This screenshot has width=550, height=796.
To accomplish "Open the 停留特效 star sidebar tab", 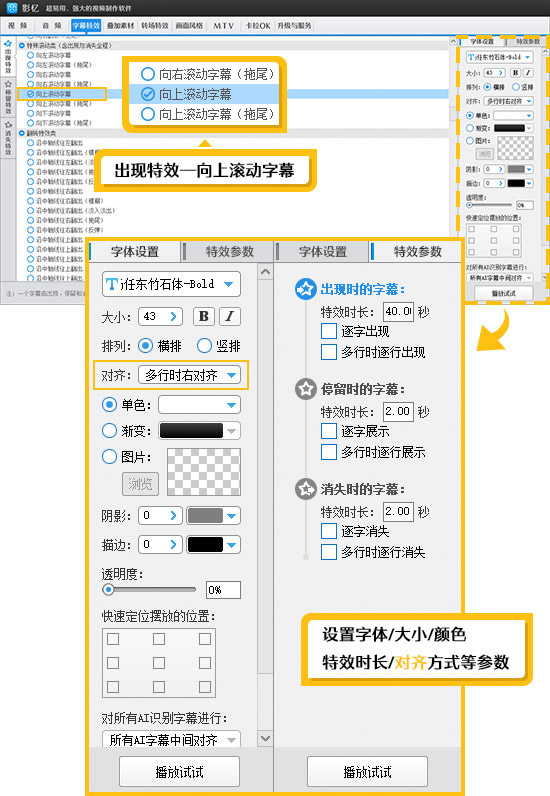I will [8, 97].
